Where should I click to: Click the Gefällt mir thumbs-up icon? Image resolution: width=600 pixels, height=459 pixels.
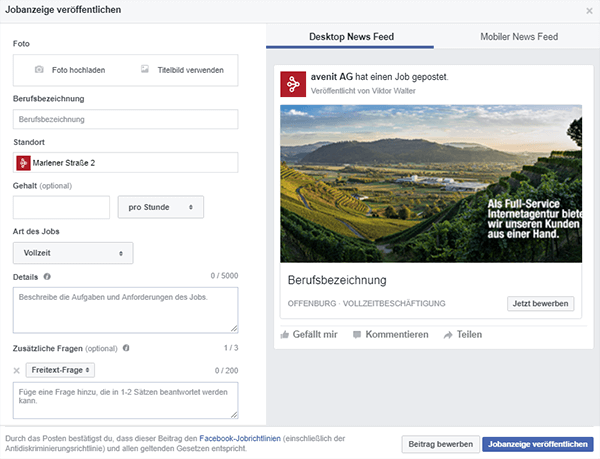pos(284,335)
